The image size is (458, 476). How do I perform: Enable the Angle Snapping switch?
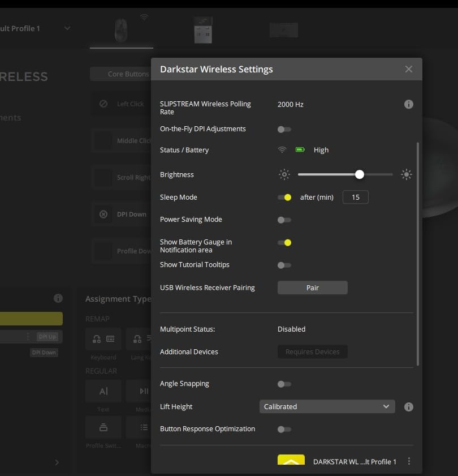284,384
